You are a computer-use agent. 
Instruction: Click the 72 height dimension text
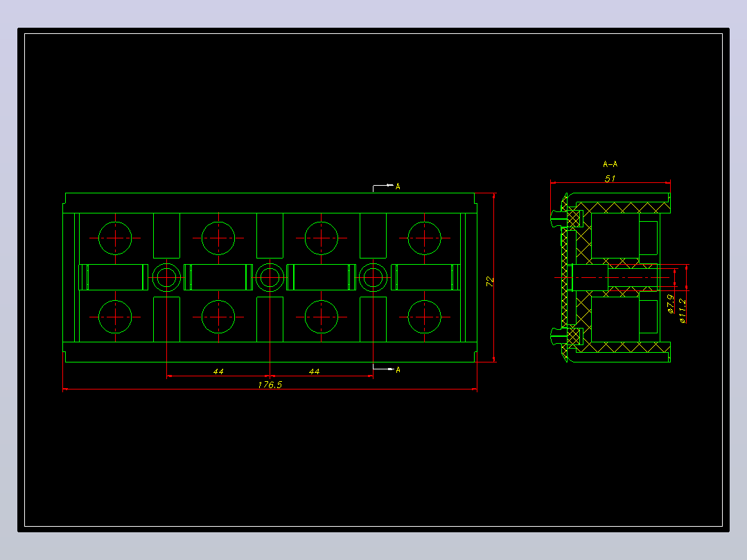[x=490, y=281]
